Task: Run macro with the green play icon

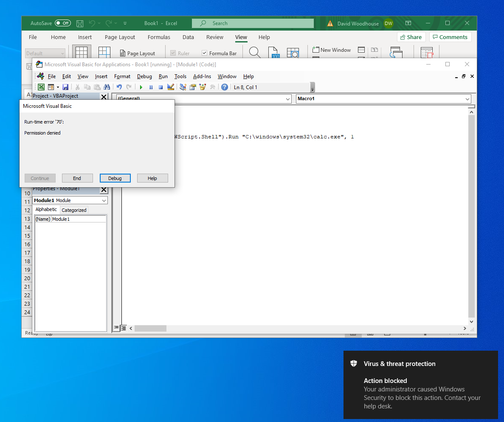Action: point(141,87)
